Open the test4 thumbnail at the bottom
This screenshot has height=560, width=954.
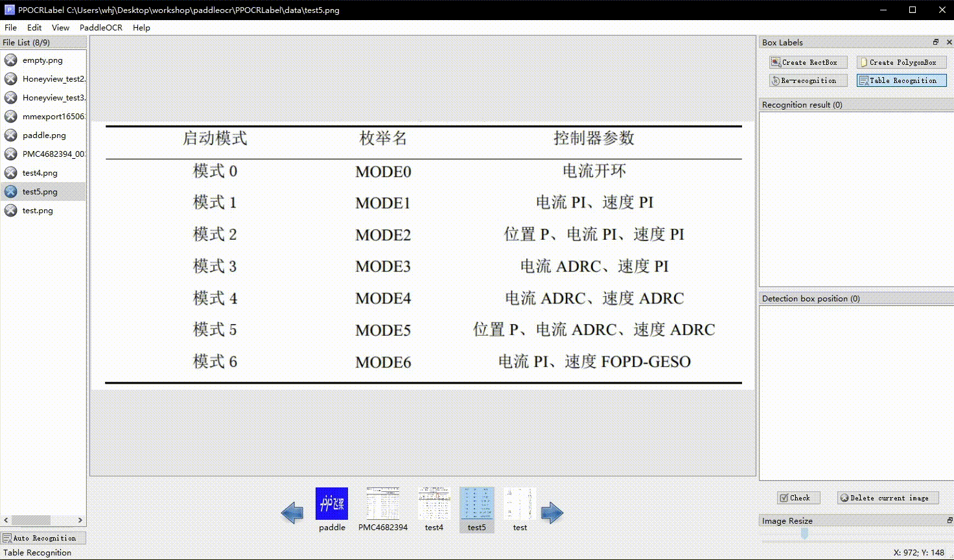(434, 503)
